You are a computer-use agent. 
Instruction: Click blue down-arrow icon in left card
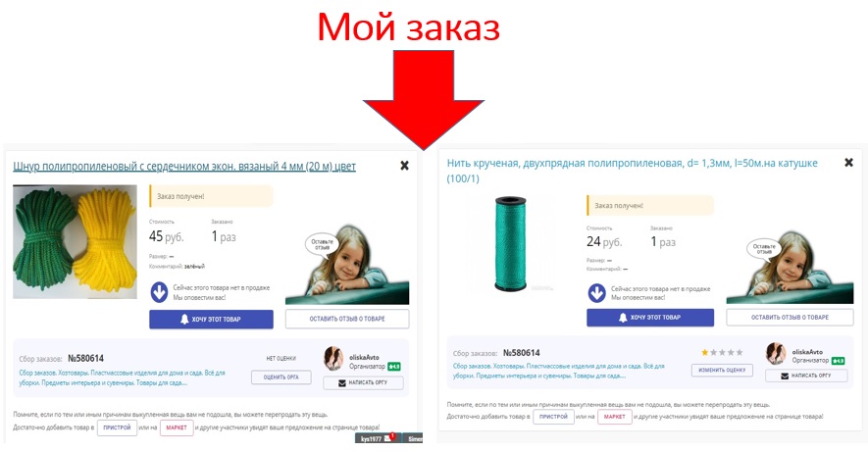click(160, 292)
